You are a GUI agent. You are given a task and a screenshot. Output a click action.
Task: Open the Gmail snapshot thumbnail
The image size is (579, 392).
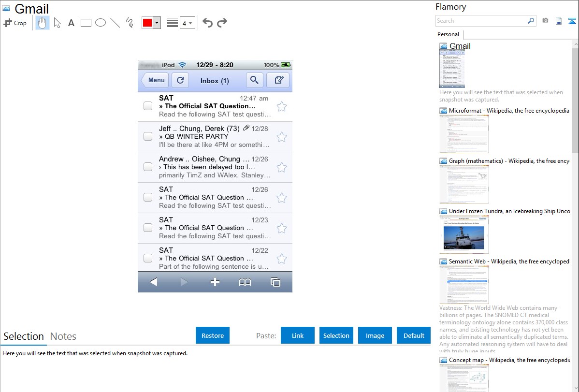coord(452,69)
